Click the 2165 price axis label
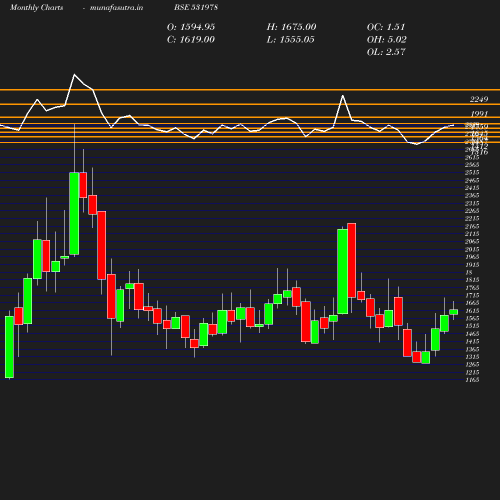 pos(472,227)
